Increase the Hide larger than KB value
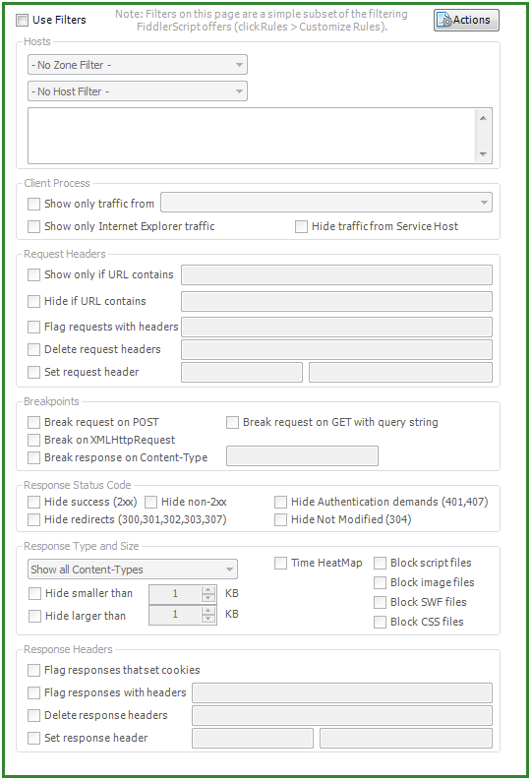The image size is (532, 780). coord(208,611)
